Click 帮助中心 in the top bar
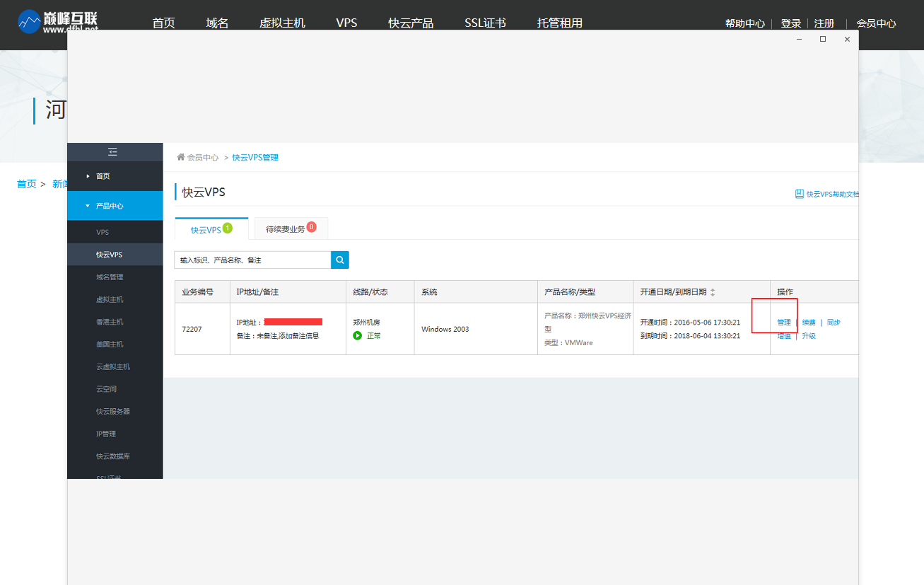 (745, 23)
